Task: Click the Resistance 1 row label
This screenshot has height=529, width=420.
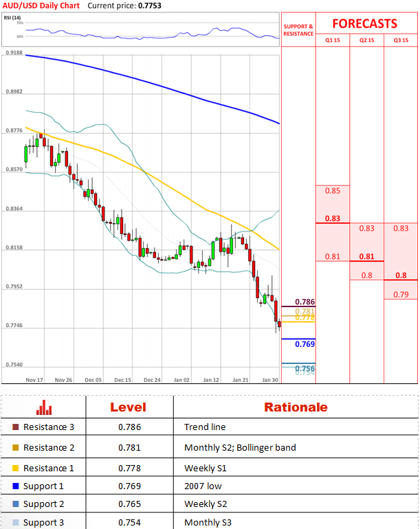Action: [49, 469]
